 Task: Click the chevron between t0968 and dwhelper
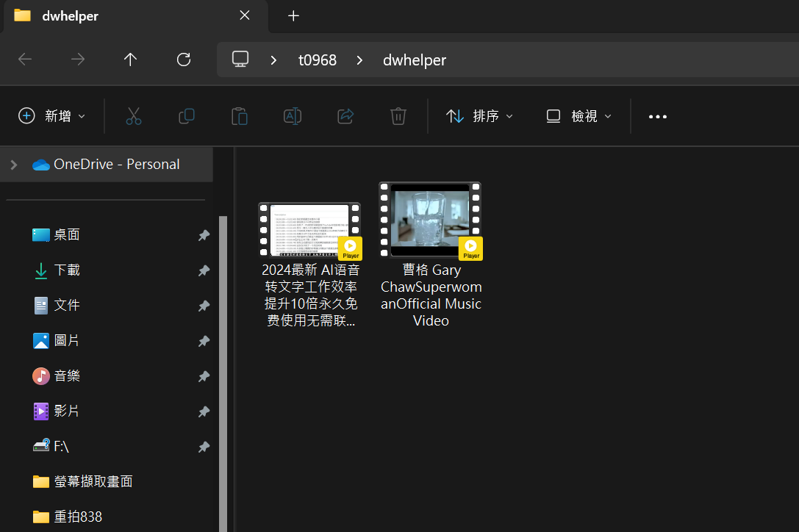click(359, 60)
